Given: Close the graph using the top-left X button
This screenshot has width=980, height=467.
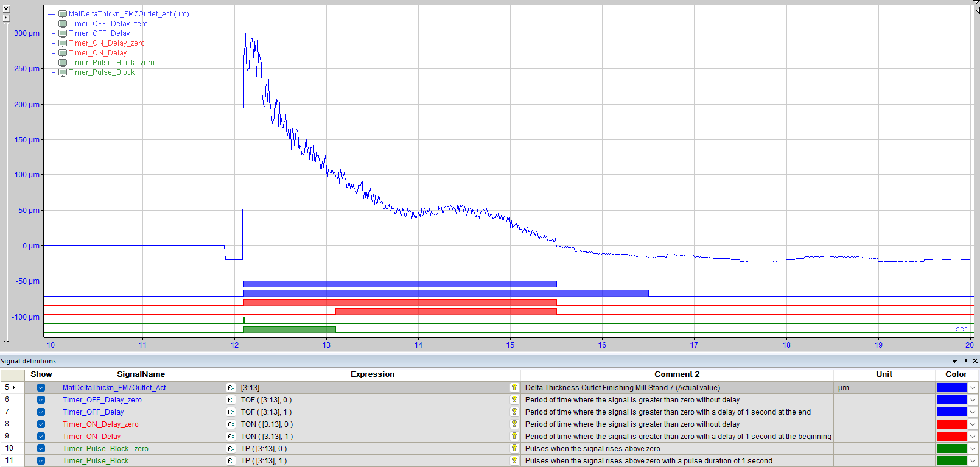Looking at the screenshot, I should 6,9.
